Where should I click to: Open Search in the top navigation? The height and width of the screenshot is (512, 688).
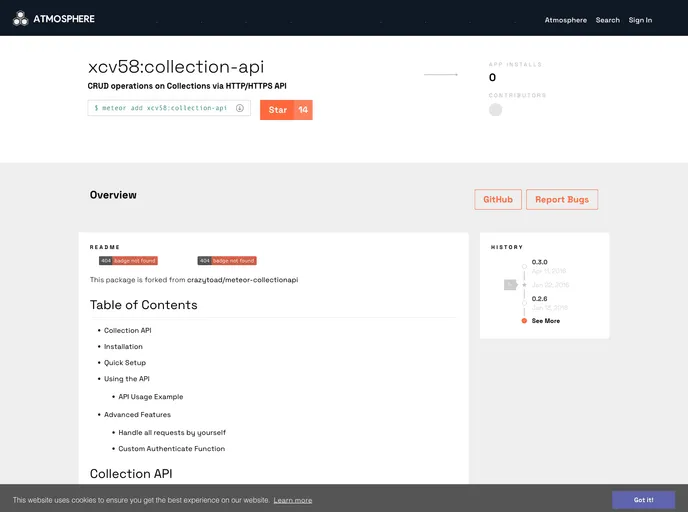[608, 20]
